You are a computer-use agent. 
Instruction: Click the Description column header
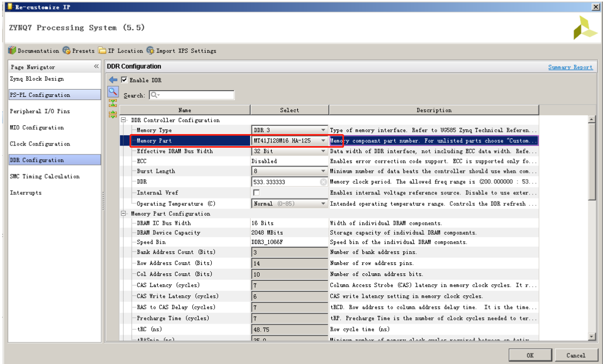tap(434, 110)
